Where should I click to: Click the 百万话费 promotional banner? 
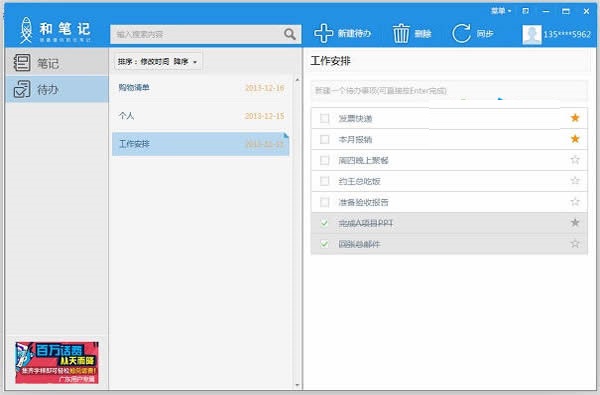(57, 362)
